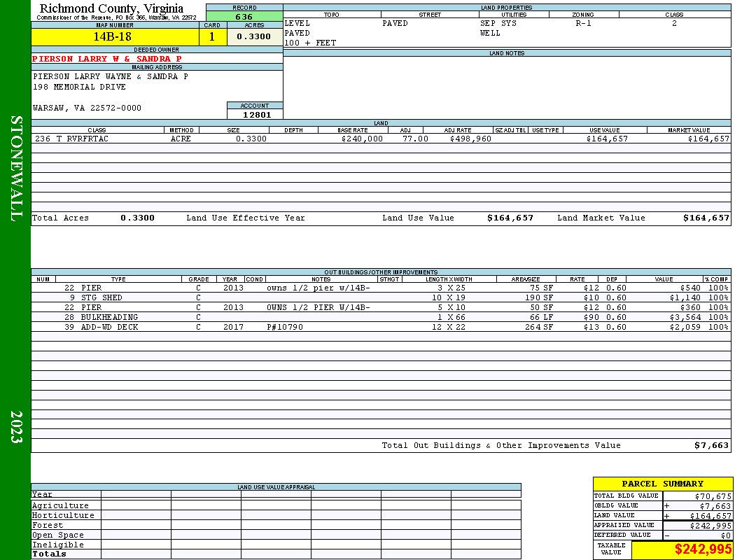This screenshot has width=735, height=560.
Task: Click the Ineligible row label
Action: (57, 545)
